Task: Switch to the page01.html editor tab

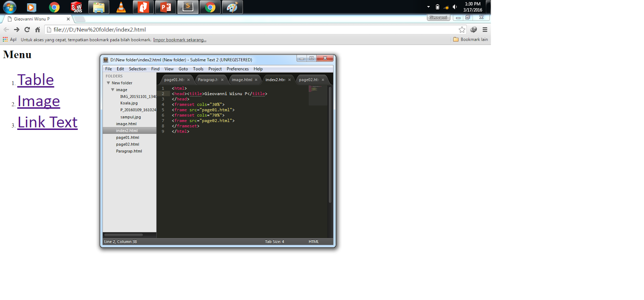Action: [174, 80]
